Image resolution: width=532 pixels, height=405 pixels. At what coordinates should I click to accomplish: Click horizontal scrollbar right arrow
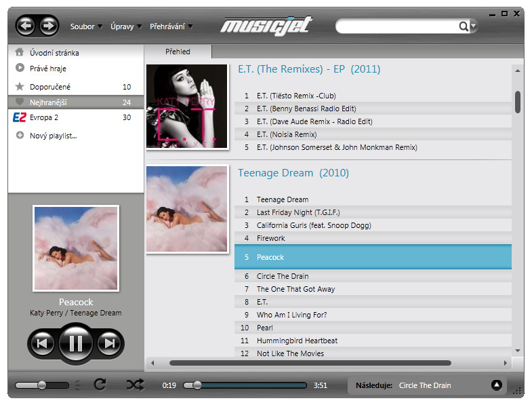506,363
